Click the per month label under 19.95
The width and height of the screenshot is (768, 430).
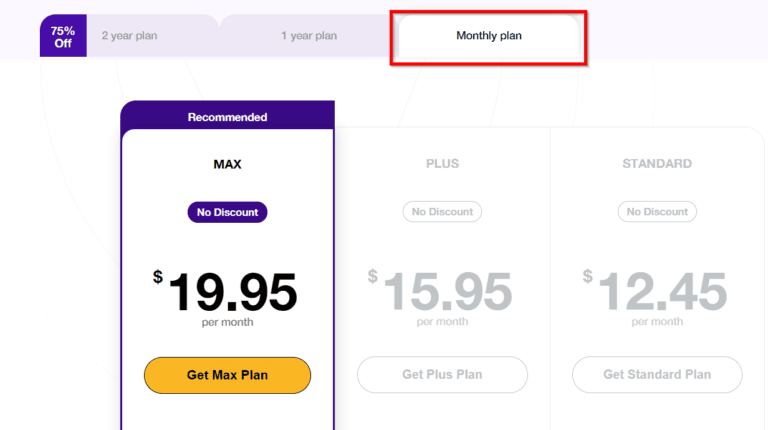(227, 322)
